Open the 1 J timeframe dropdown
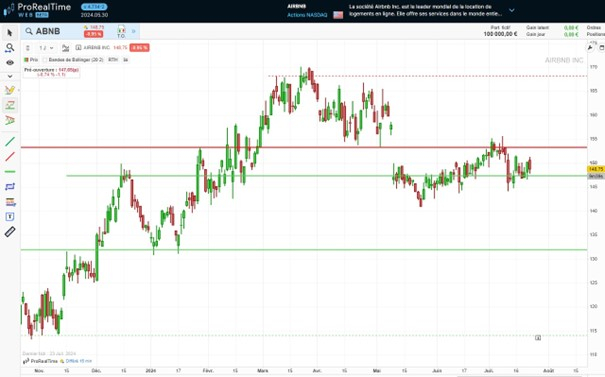 tap(46, 48)
